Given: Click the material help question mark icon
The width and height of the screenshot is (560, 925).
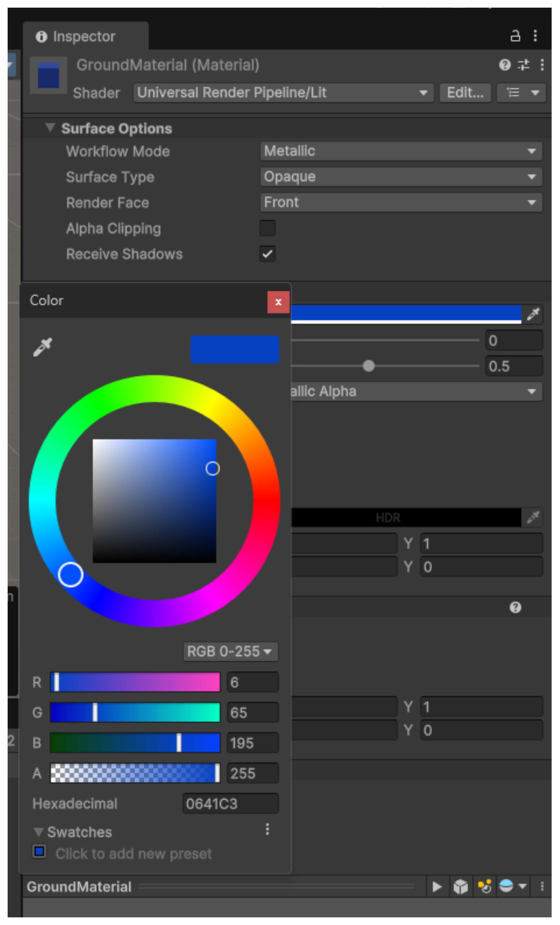Looking at the screenshot, I should pyautogui.click(x=505, y=65).
